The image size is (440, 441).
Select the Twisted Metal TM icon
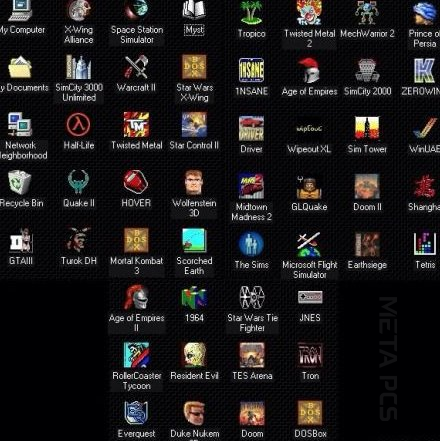pyautogui.click(x=137, y=125)
